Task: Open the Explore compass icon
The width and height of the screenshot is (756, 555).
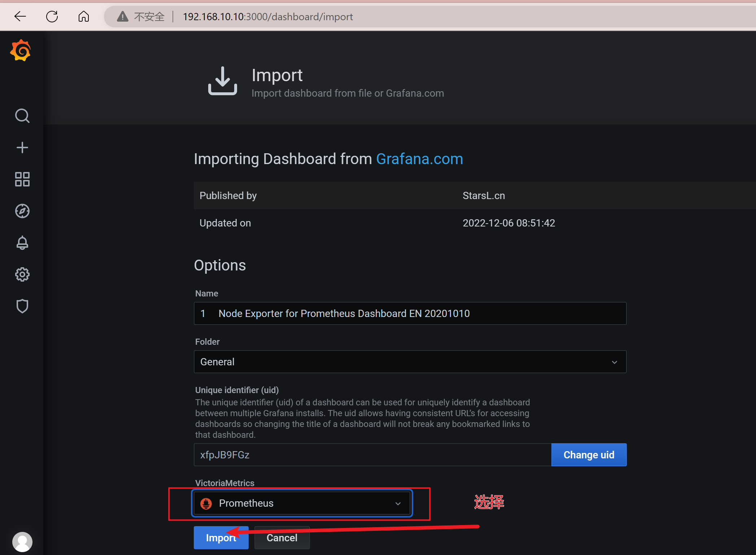Action: [22, 211]
